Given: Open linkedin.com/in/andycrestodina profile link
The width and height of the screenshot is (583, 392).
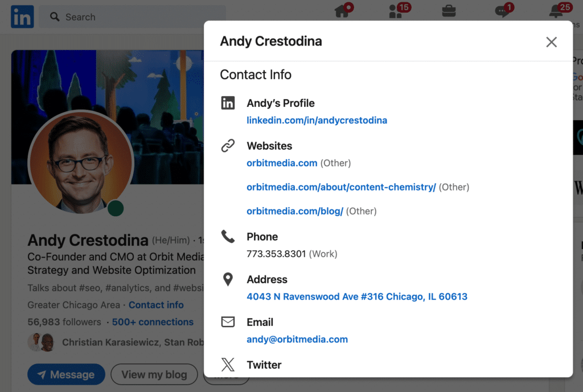Looking at the screenshot, I should tap(317, 121).
